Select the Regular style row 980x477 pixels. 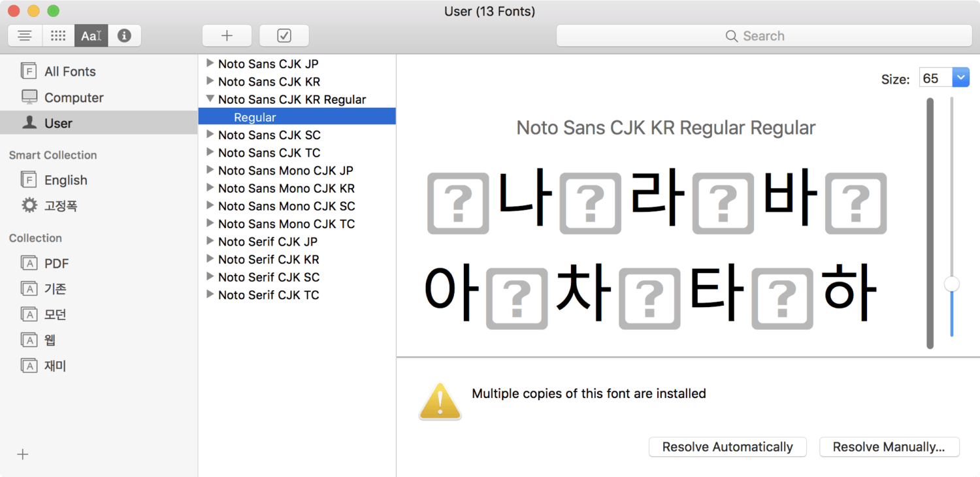pyautogui.click(x=297, y=117)
